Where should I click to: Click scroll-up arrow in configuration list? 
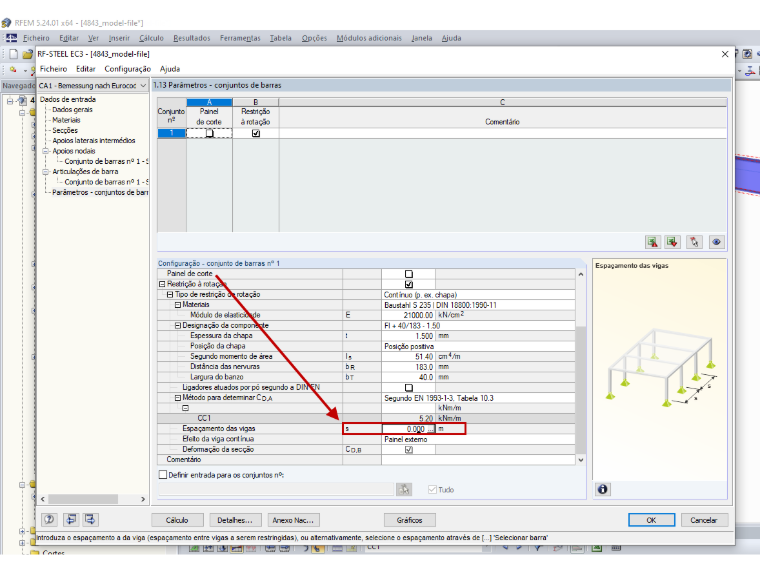(581, 274)
